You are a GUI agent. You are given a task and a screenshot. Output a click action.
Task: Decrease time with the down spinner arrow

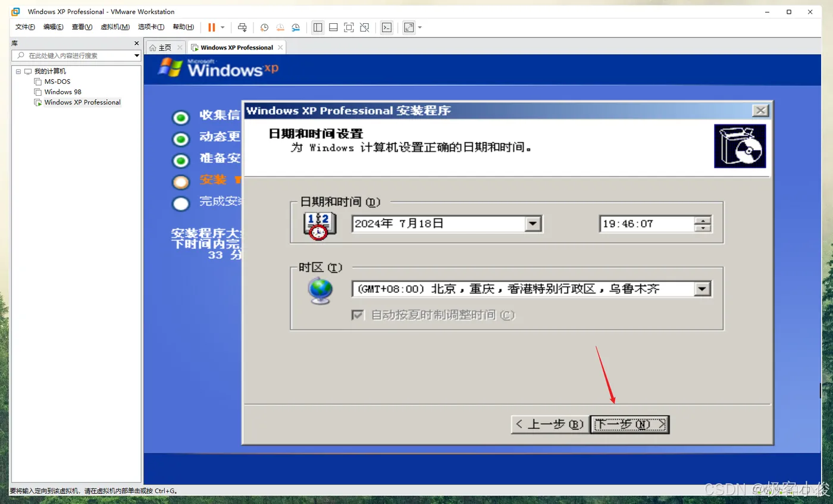tap(703, 228)
